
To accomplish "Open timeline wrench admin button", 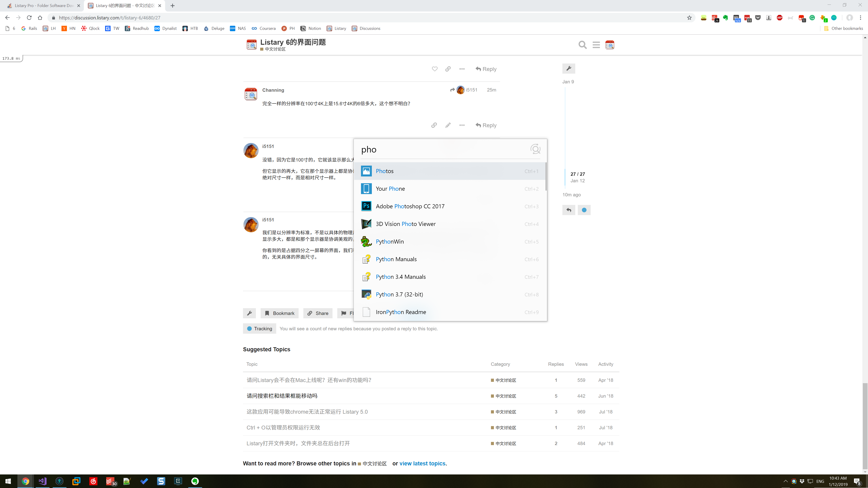I will pyautogui.click(x=569, y=68).
